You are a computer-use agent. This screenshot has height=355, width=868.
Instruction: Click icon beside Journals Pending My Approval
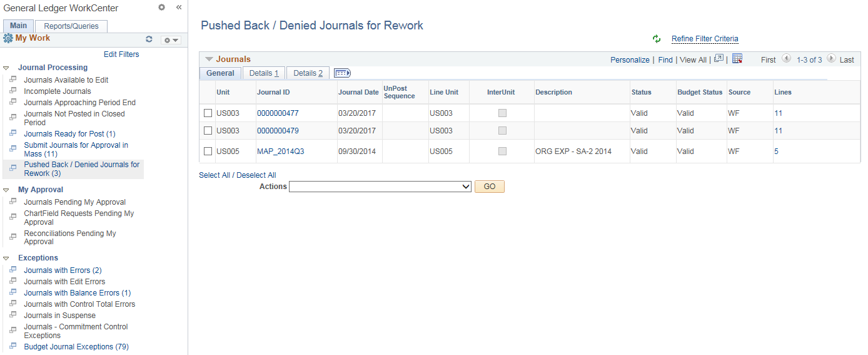click(13, 202)
